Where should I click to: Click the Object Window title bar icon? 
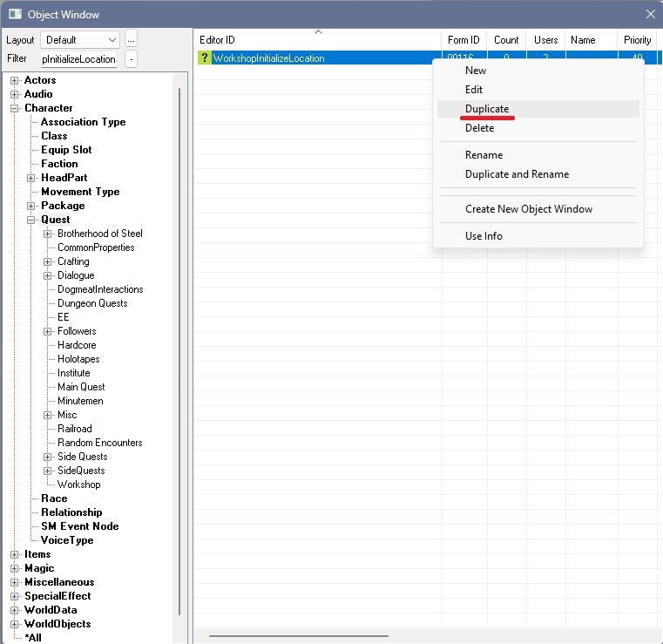point(15,14)
